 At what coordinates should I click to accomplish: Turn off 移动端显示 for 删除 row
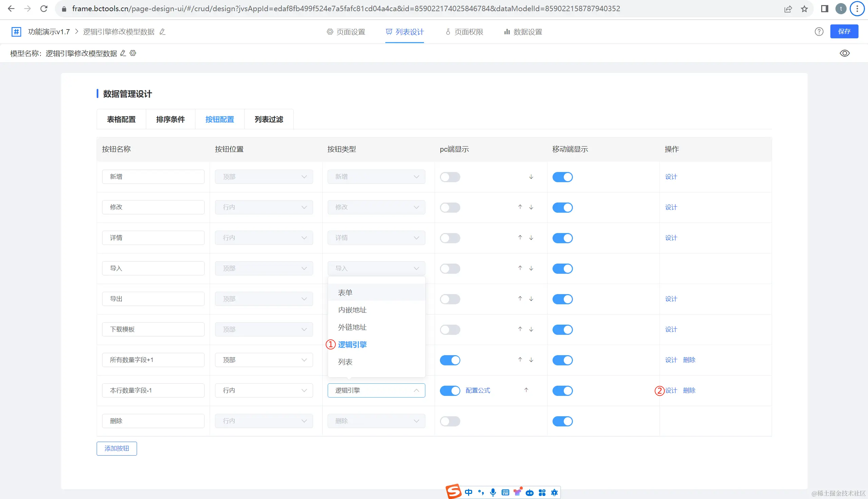562,421
